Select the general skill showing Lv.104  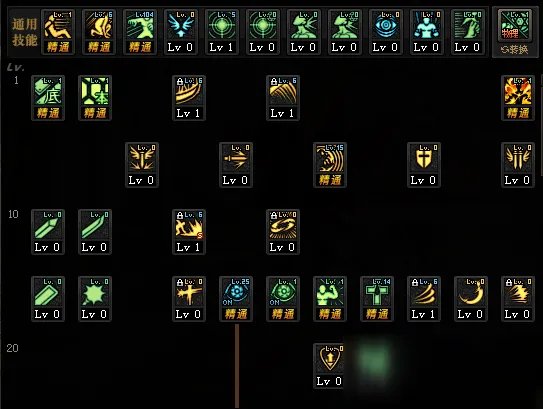pos(140,32)
